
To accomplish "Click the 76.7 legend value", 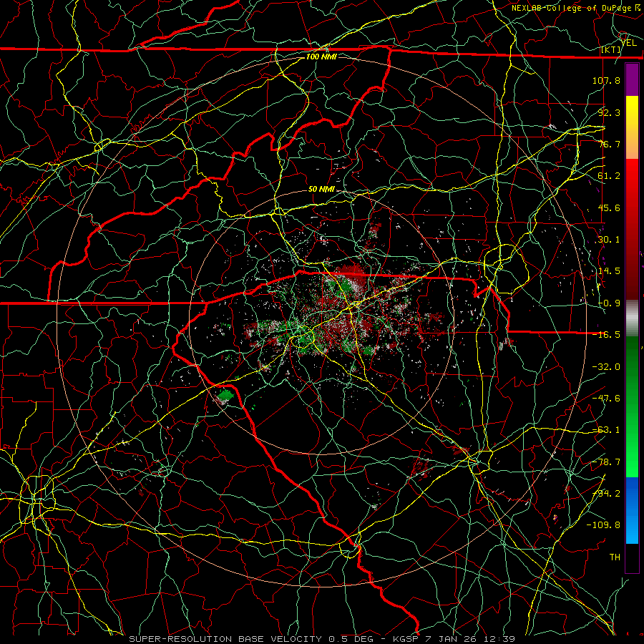I will coord(609,144).
